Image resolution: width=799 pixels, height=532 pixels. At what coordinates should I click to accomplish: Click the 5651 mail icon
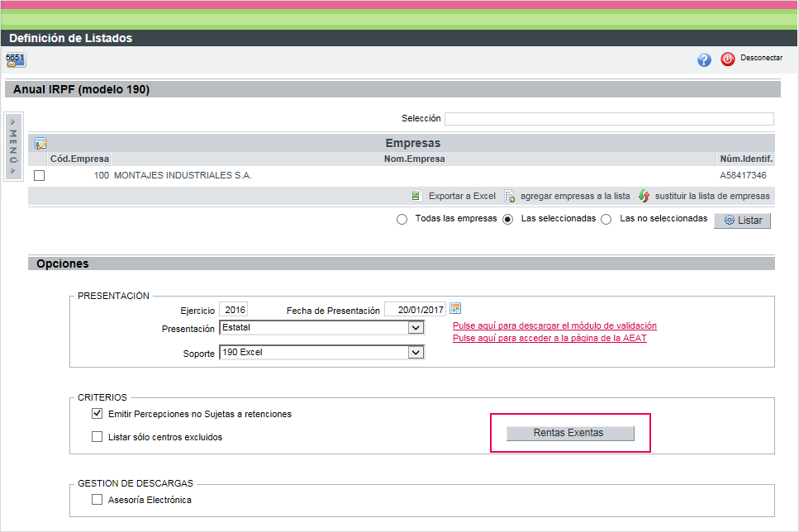click(15, 60)
